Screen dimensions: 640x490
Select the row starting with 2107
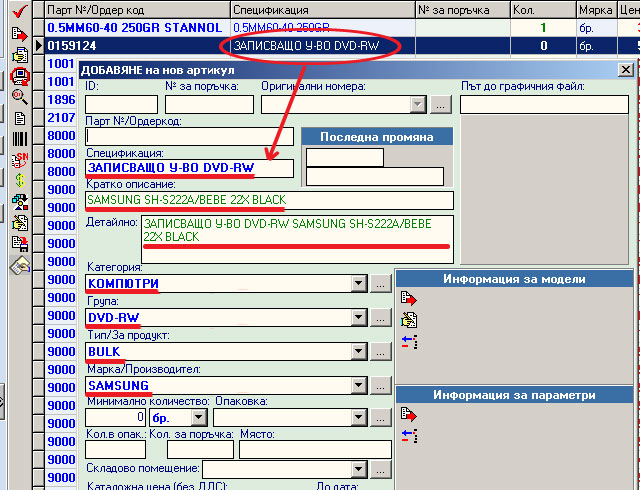[x=61, y=118]
